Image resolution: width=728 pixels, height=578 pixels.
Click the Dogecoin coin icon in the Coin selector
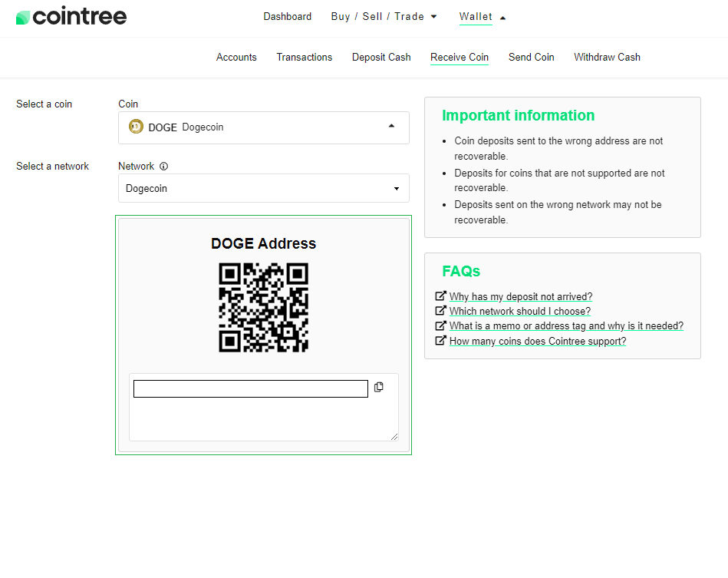(x=136, y=127)
